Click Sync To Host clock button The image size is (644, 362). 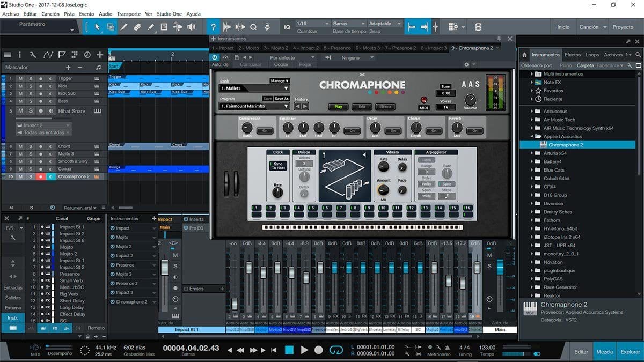click(x=278, y=166)
